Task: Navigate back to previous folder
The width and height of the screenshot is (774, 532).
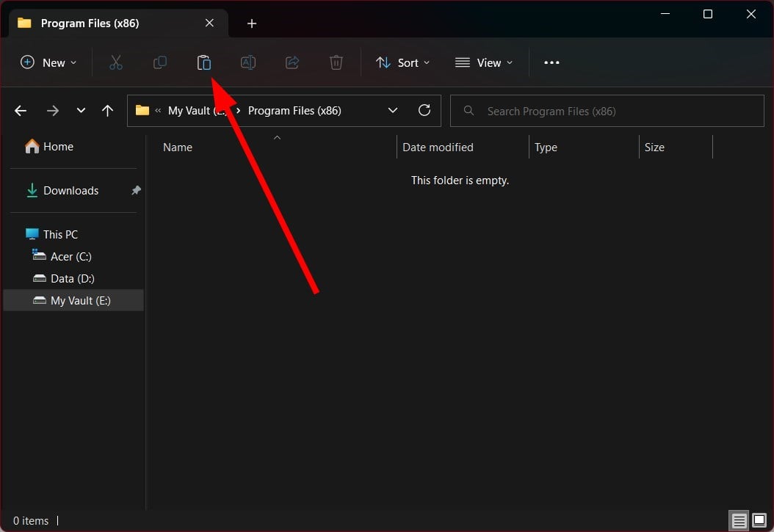Action: [21, 111]
